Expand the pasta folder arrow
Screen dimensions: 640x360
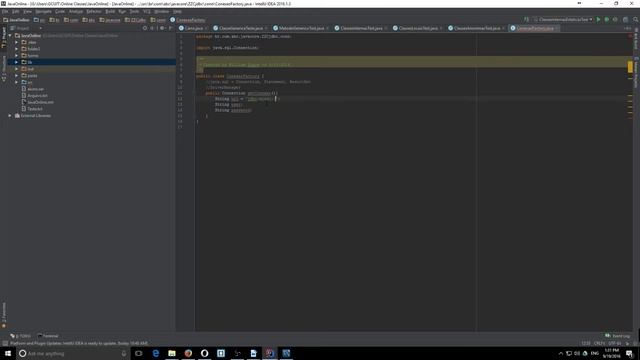(16, 76)
